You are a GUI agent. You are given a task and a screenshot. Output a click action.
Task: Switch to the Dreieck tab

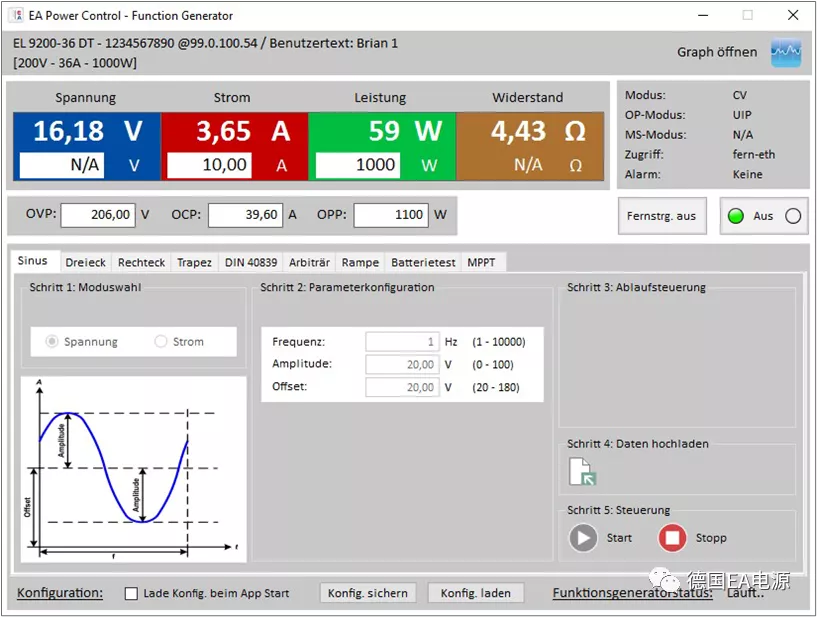tap(85, 262)
